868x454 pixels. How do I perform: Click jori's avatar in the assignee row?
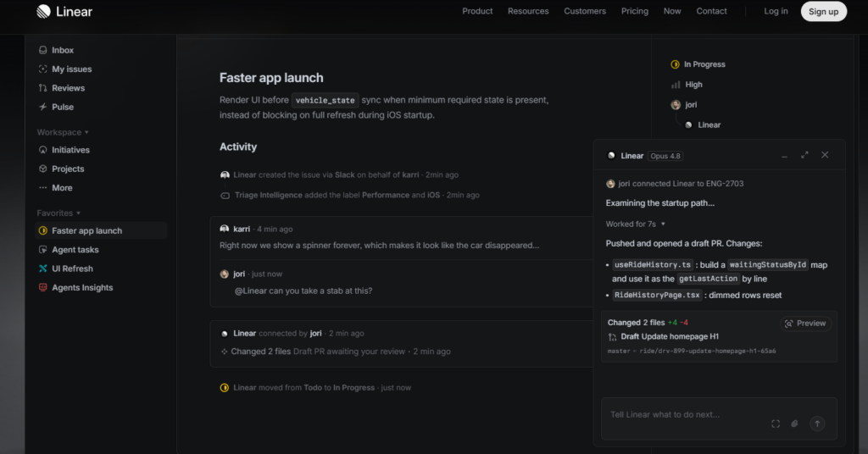click(x=676, y=104)
